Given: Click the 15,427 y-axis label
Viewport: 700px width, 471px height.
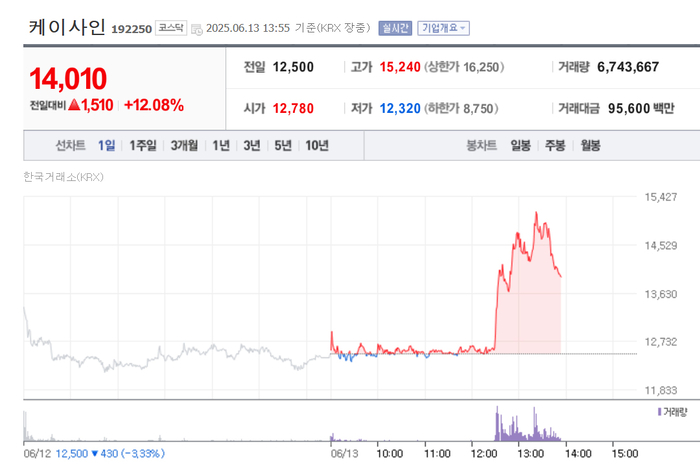Looking at the screenshot, I should [661, 197].
